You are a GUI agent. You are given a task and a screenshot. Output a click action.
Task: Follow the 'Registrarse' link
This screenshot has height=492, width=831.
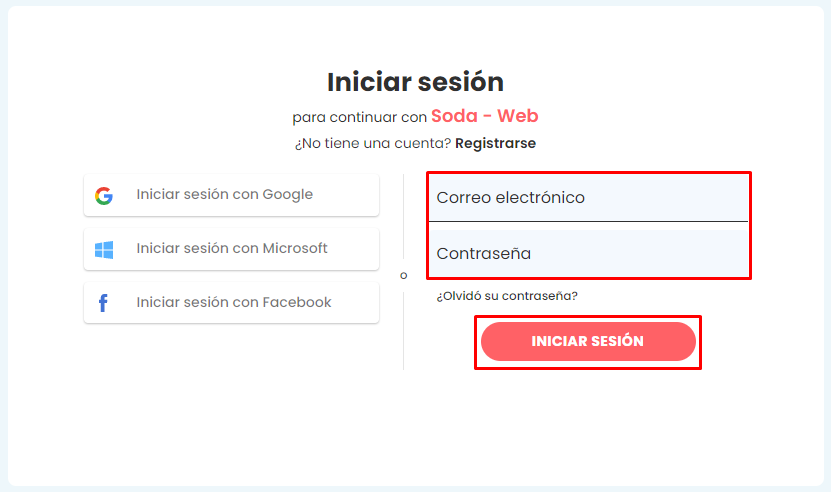495,143
